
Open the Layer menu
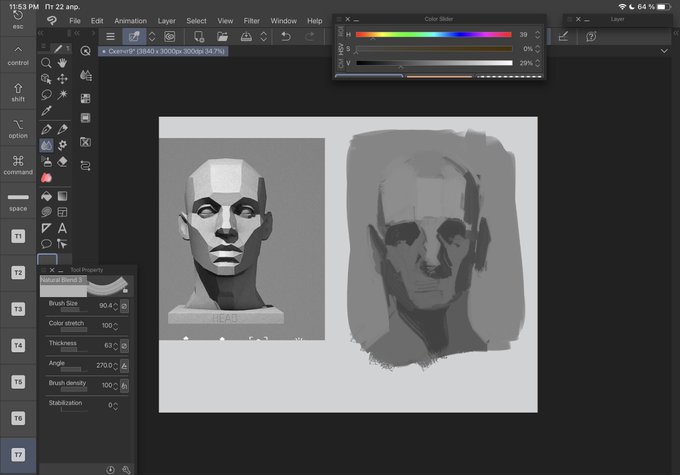pos(167,21)
